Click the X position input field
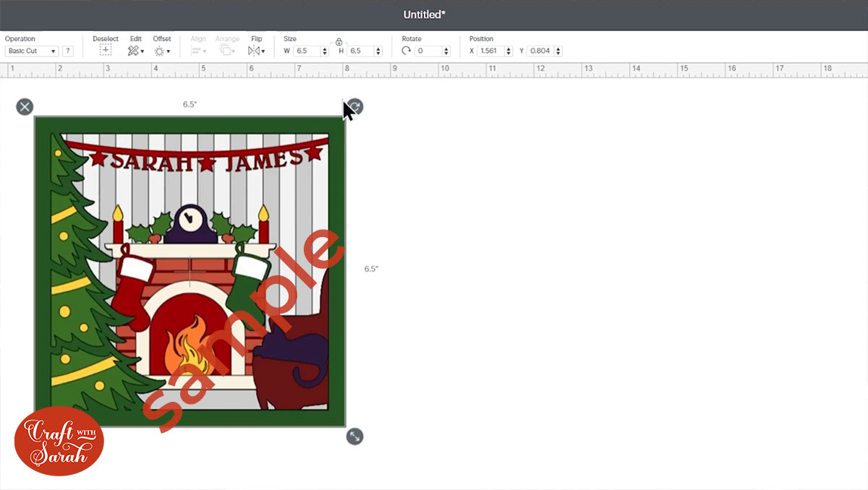The width and height of the screenshot is (868, 490). tap(490, 51)
